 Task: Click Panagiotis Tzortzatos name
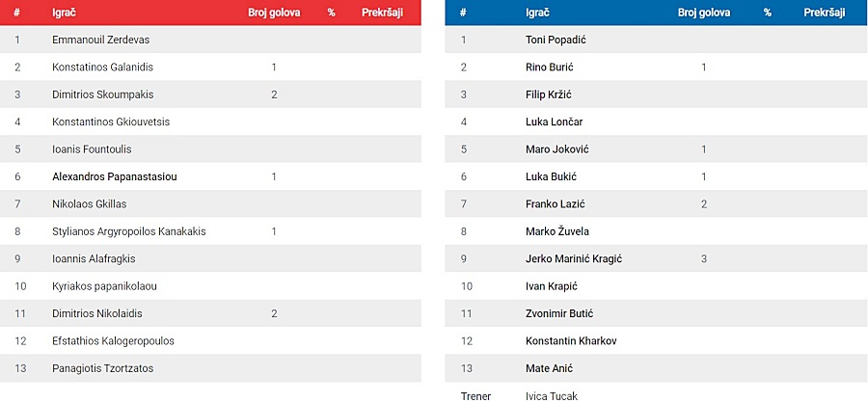103,368
